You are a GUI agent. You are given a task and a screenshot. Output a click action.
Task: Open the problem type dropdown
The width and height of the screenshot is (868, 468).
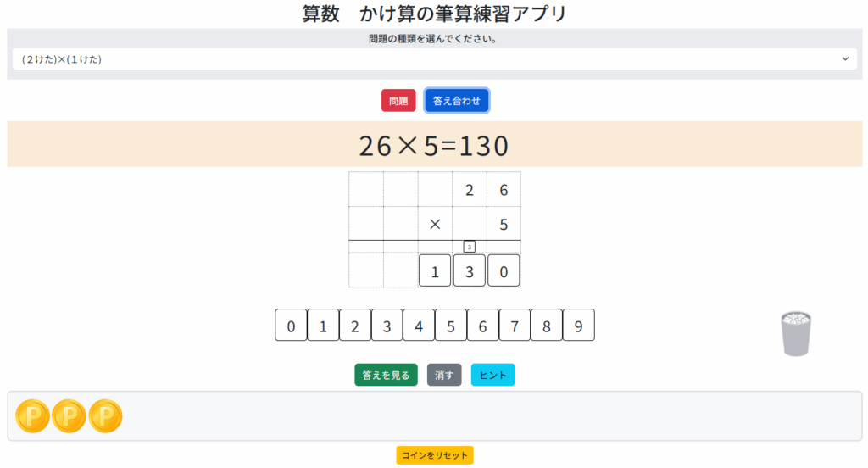coord(434,58)
